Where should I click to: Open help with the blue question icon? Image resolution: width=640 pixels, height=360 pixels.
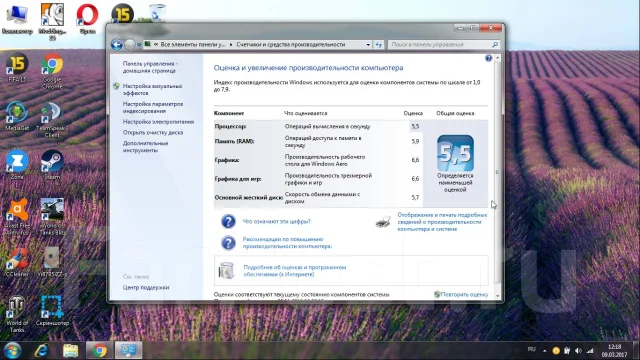489,58
